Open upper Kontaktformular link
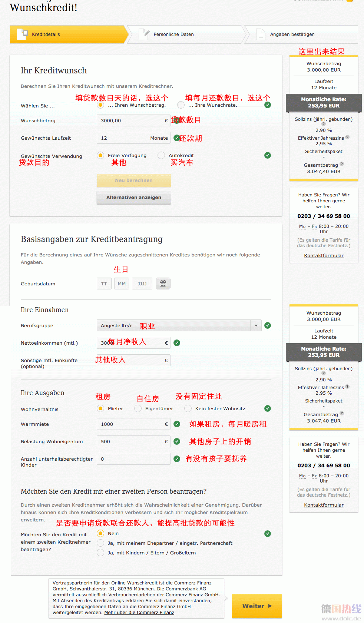This screenshot has width=364, height=623. point(324,256)
